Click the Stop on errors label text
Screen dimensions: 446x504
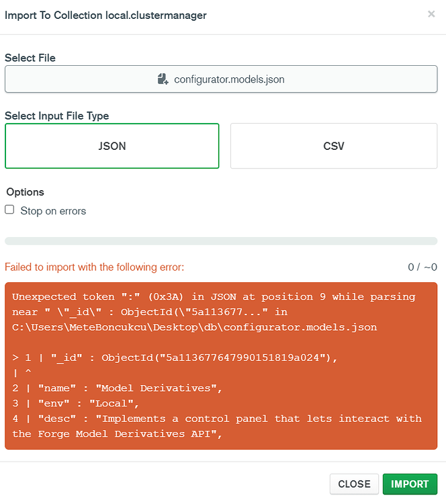(x=53, y=211)
